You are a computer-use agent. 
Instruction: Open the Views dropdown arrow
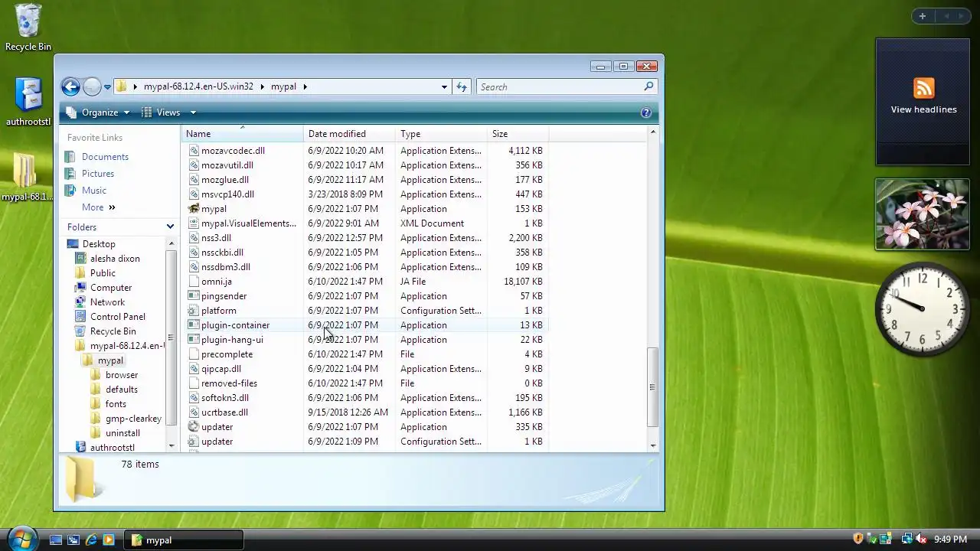click(193, 112)
